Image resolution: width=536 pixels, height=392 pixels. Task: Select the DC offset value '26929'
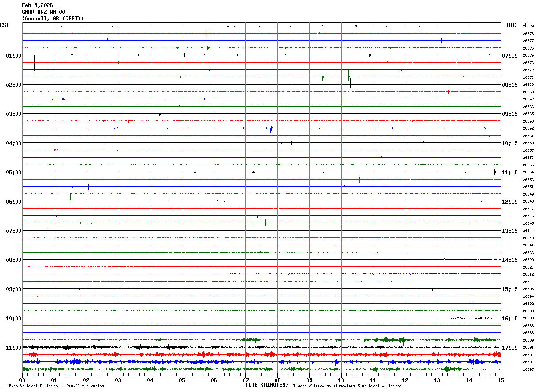[528, 260]
